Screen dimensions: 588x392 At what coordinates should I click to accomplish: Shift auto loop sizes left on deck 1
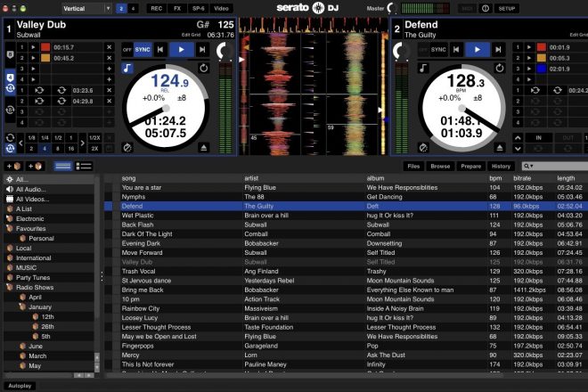tap(20, 143)
